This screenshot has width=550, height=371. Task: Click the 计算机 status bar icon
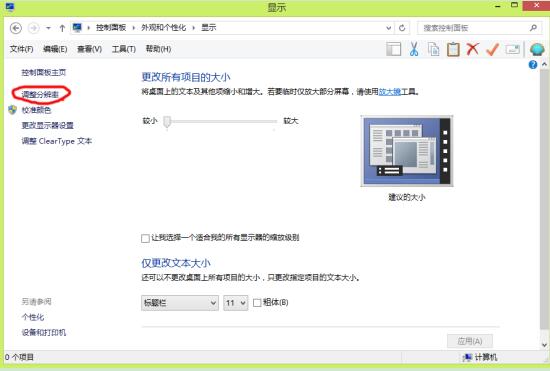click(467, 358)
